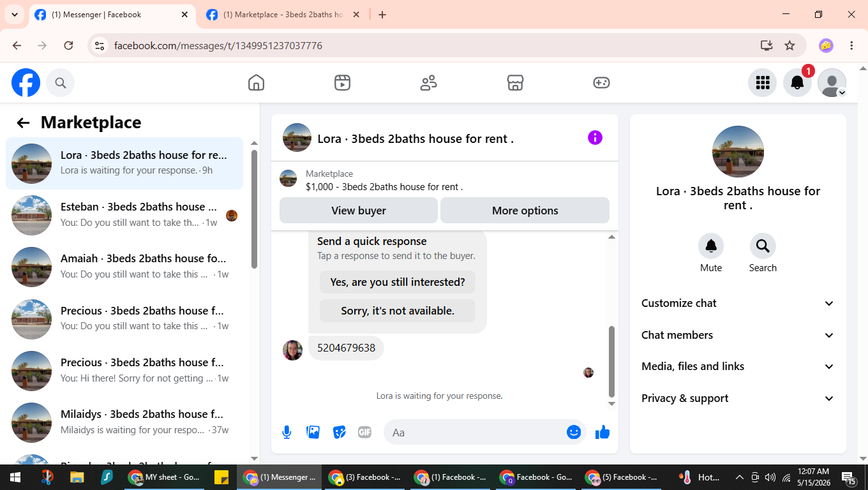Send 'Yes, are you still interested?' response
This screenshot has height=490, width=868.
[x=398, y=282]
